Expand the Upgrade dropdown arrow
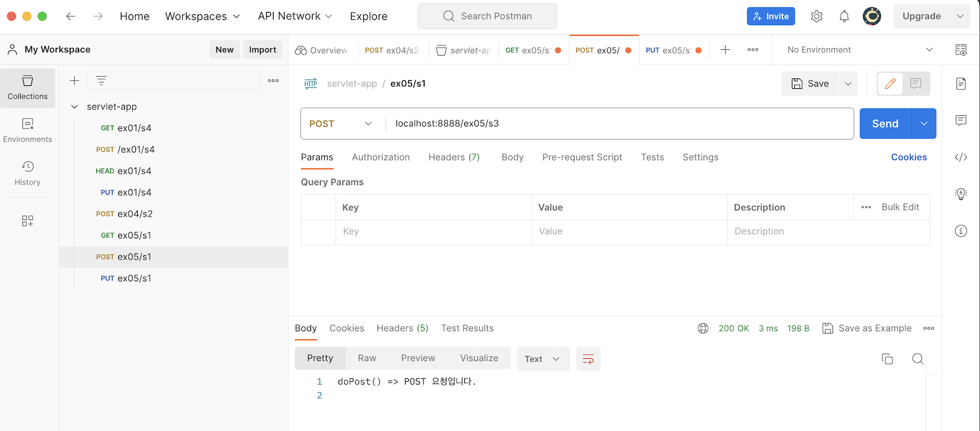This screenshot has height=431, width=980. (x=960, y=16)
